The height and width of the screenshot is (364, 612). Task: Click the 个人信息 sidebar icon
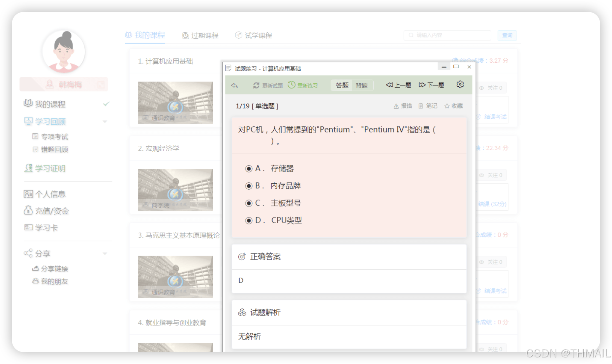pos(28,194)
